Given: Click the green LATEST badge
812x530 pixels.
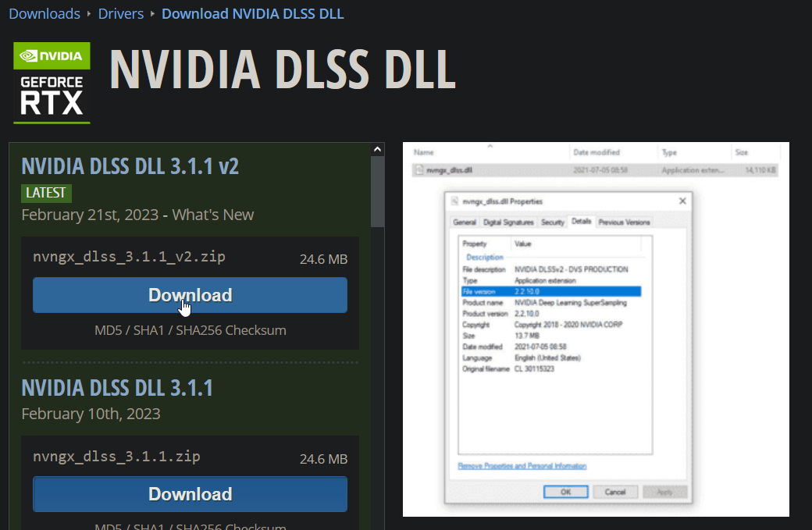Looking at the screenshot, I should click(46, 193).
